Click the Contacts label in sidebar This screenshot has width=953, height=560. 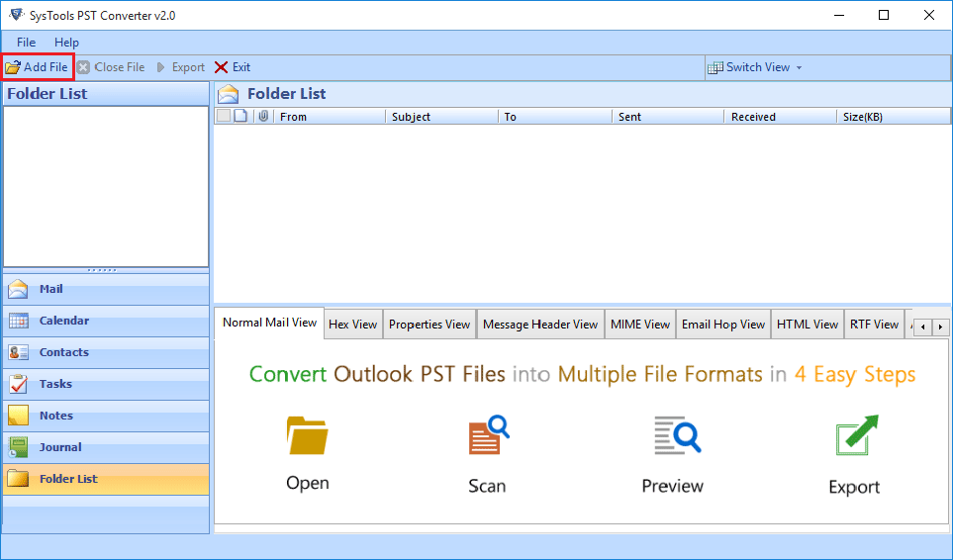point(63,352)
